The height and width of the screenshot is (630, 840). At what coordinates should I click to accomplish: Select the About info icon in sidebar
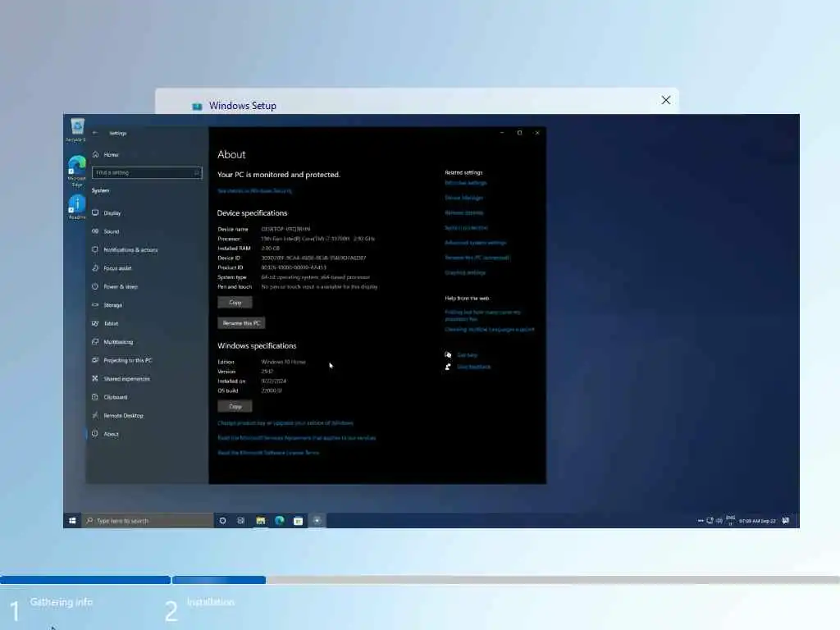(x=95, y=434)
